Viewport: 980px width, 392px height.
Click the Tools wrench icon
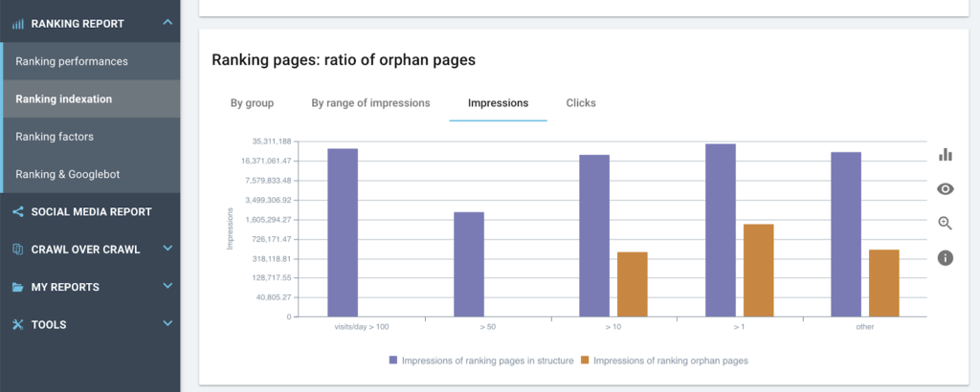click(17, 325)
